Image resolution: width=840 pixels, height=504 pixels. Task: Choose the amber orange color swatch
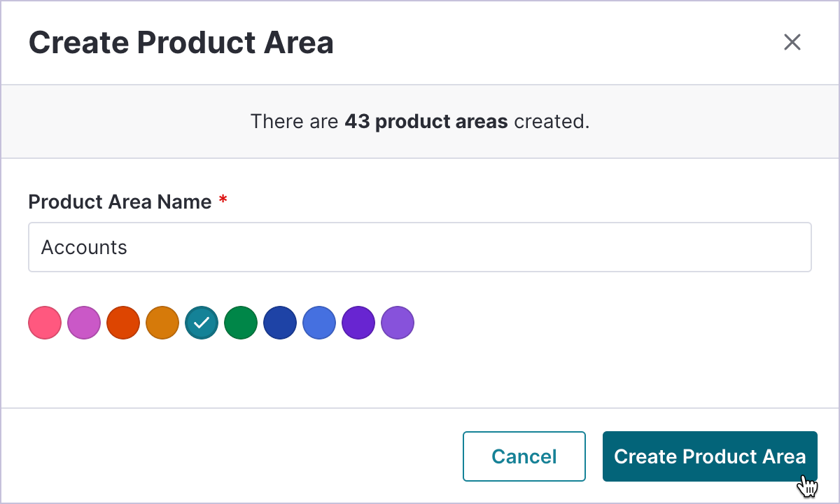tap(162, 323)
